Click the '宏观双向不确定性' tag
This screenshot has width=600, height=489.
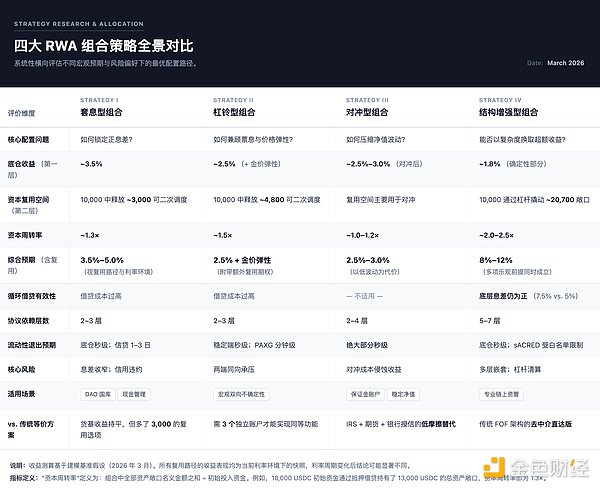[x=241, y=394]
